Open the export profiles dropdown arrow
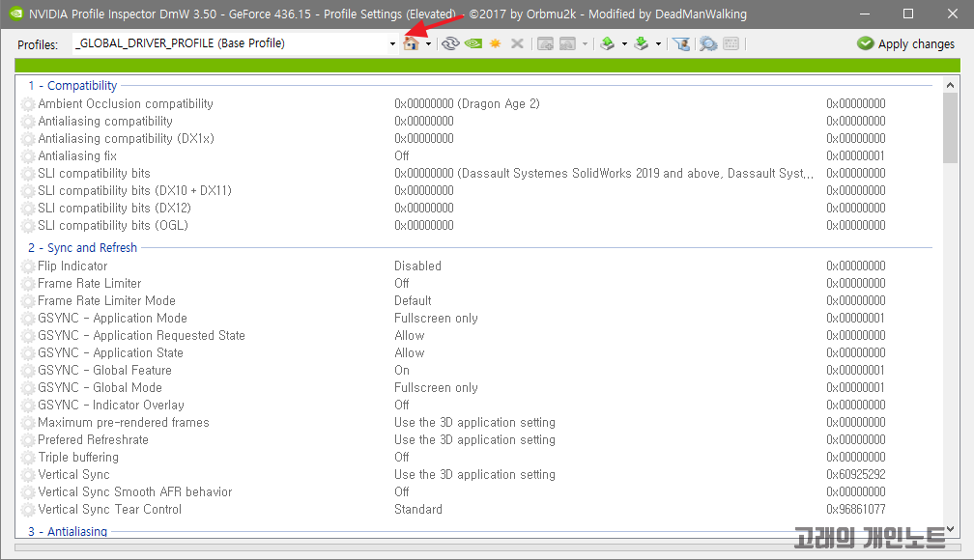Screen dimensions: 974x560 pos(624,44)
